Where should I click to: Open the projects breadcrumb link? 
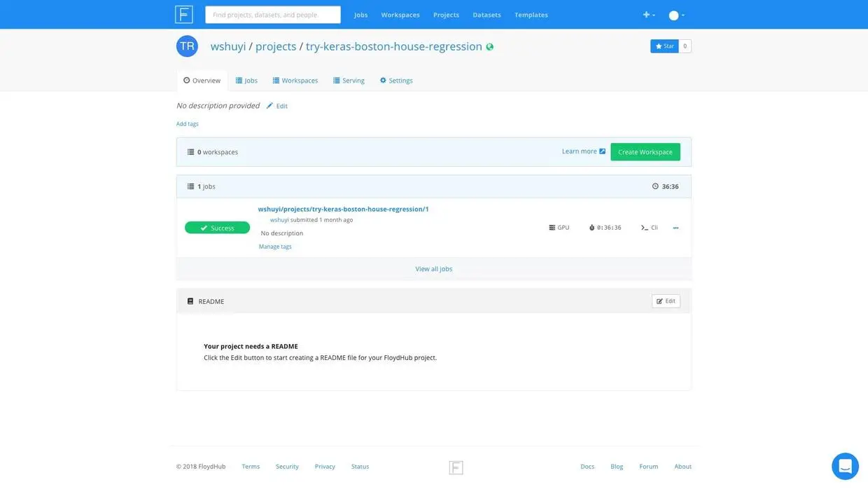pos(276,46)
